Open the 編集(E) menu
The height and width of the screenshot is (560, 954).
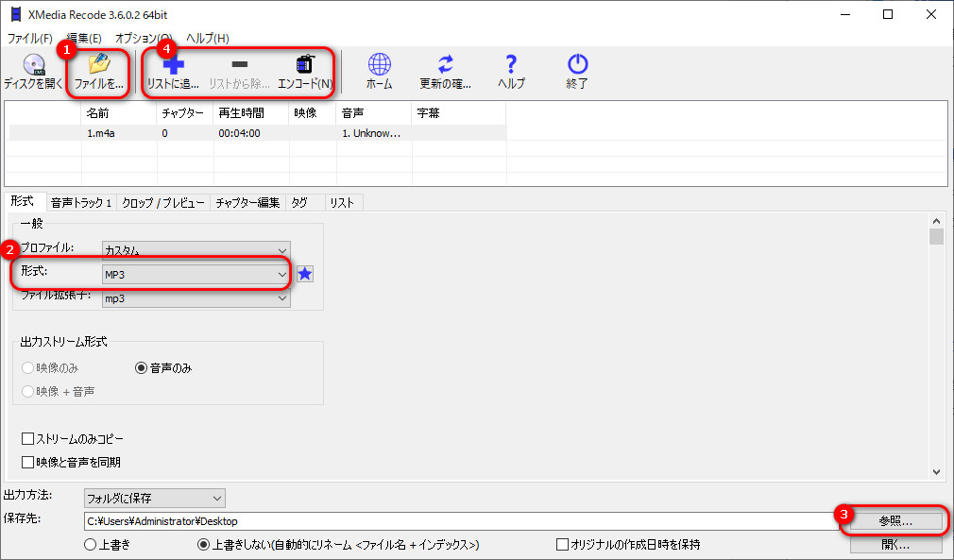pyautogui.click(x=84, y=39)
